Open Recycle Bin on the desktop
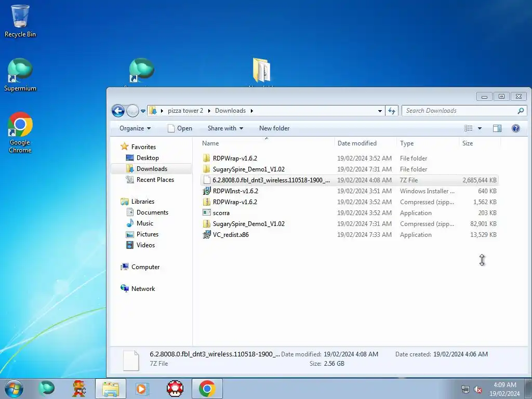The height and width of the screenshot is (399, 532). [20, 21]
